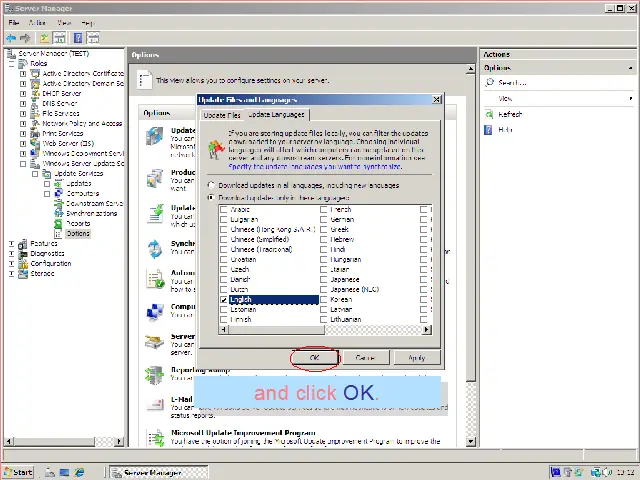The height and width of the screenshot is (480, 640).
Task: Click the Forward arrow toolbar icon
Action: click(x=25, y=38)
